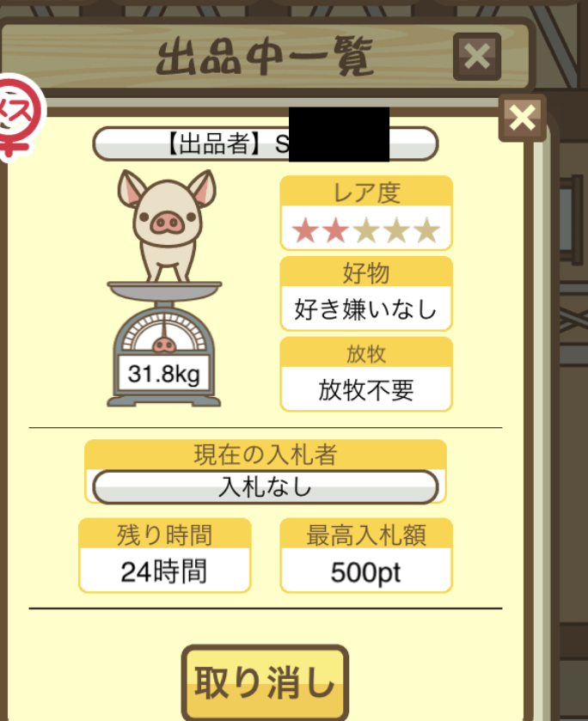Viewport: 588px width, 721px height.
Task: Tap the fifth gold rarity star
Action: (x=427, y=230)
